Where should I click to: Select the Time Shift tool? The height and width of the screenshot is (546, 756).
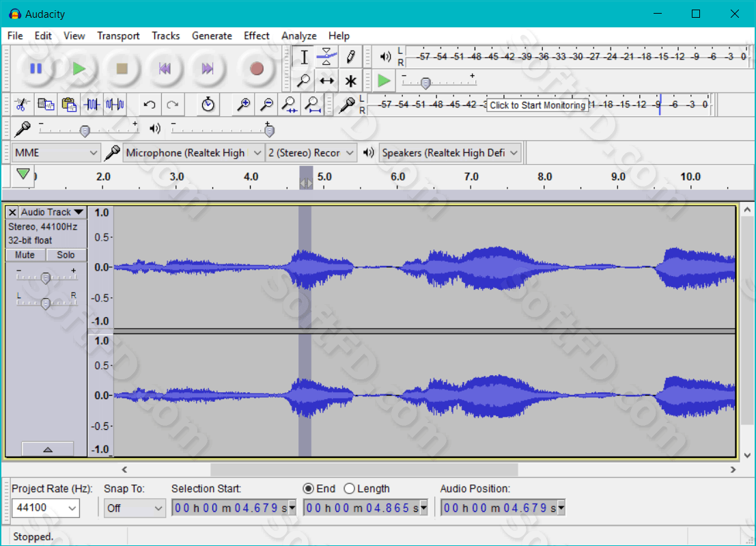pyautogui.click(x=326, y=81)
